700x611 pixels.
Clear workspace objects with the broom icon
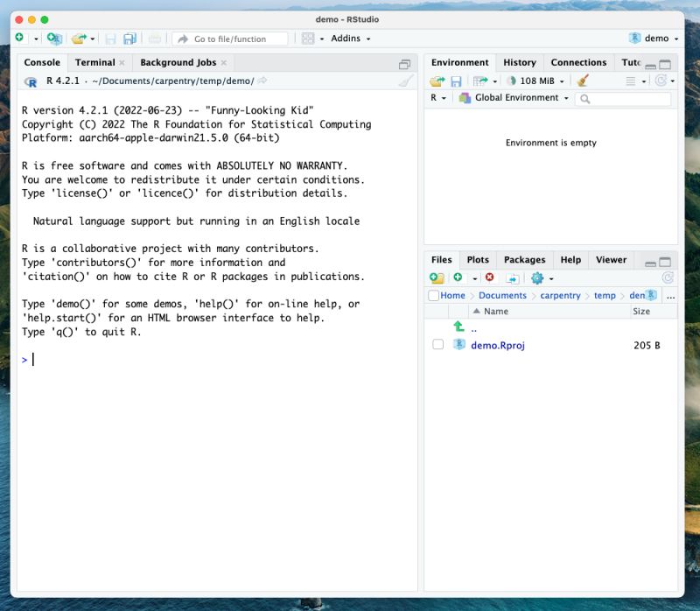click(x=584, y=81)
